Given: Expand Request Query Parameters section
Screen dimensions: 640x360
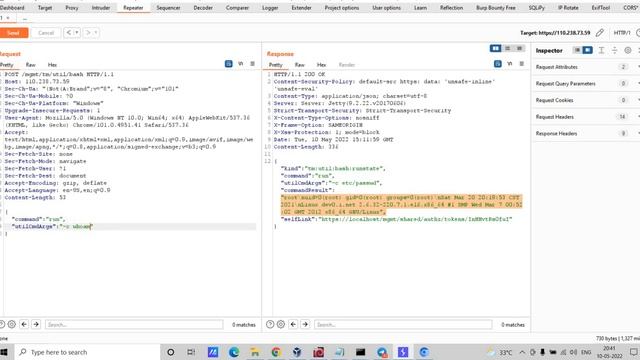Looking at the screenshot, I should pyautogui.click(x=586, y=84).
